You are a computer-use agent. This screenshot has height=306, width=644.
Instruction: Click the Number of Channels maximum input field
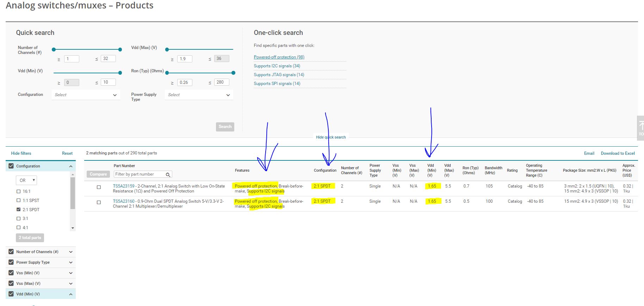[x=108, y=59]
